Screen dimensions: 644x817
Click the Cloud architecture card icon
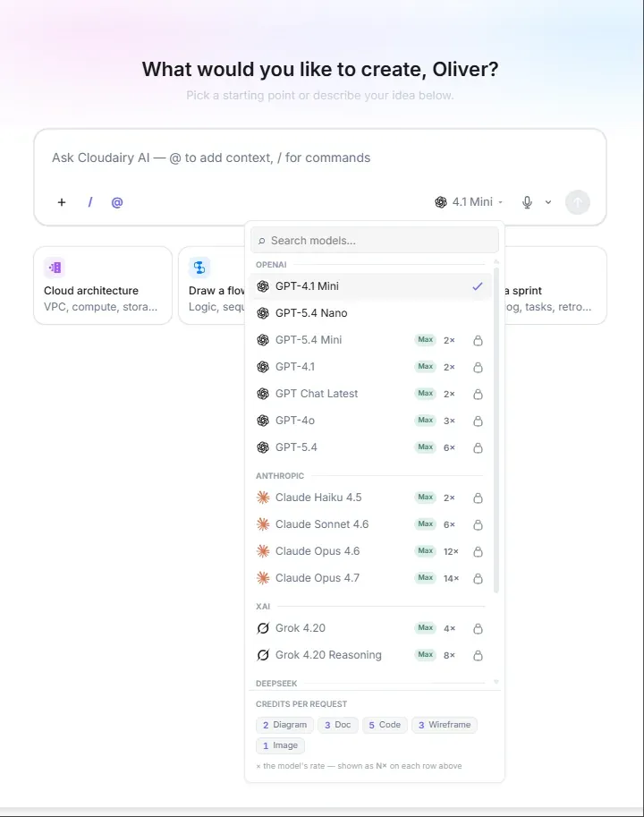click(55, 268)
